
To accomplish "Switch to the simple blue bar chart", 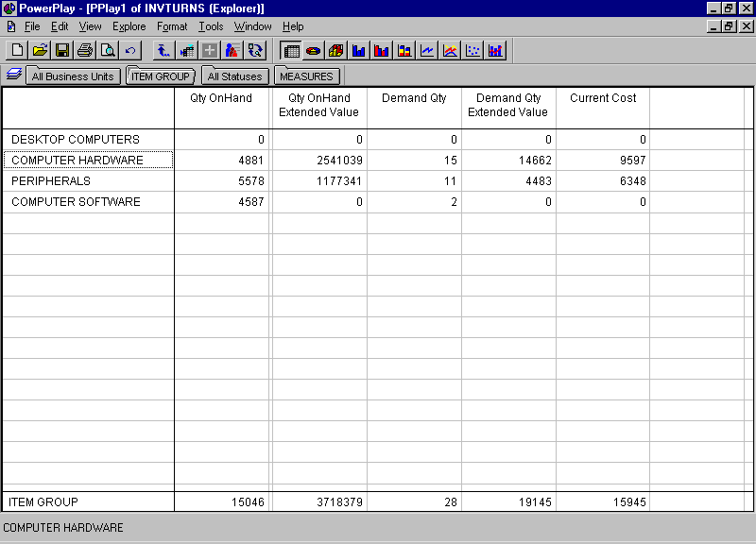I will point(359,50).
